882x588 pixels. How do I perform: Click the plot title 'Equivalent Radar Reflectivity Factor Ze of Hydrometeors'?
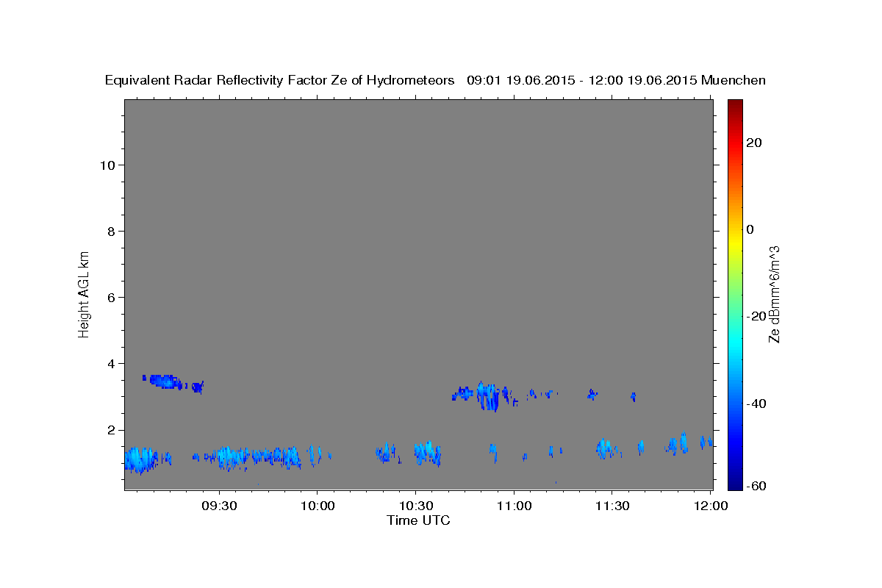pyautogui.click(x=280, y=80)
